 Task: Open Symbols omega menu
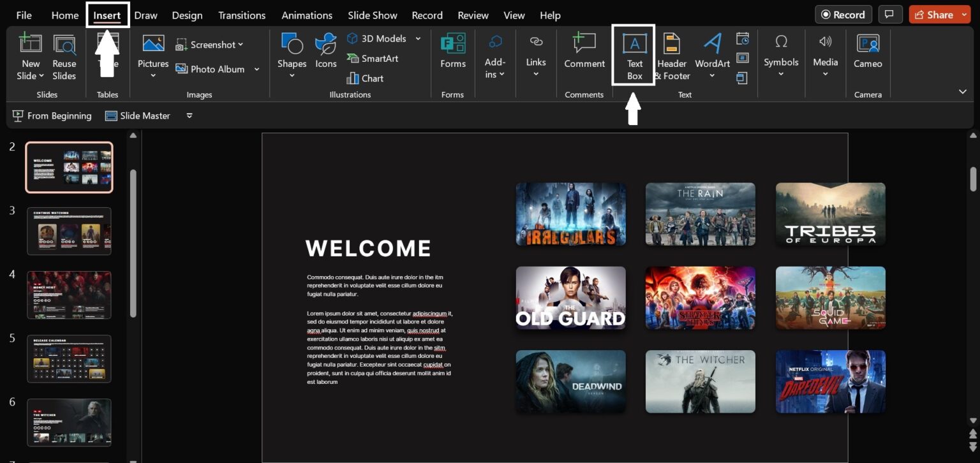click(781, 55)
